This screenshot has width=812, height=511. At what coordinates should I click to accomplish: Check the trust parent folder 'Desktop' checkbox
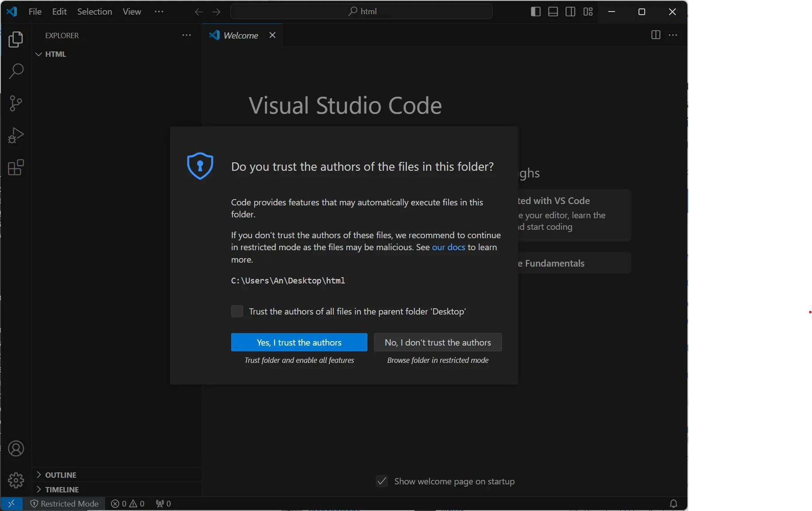[x=237, y=311]
